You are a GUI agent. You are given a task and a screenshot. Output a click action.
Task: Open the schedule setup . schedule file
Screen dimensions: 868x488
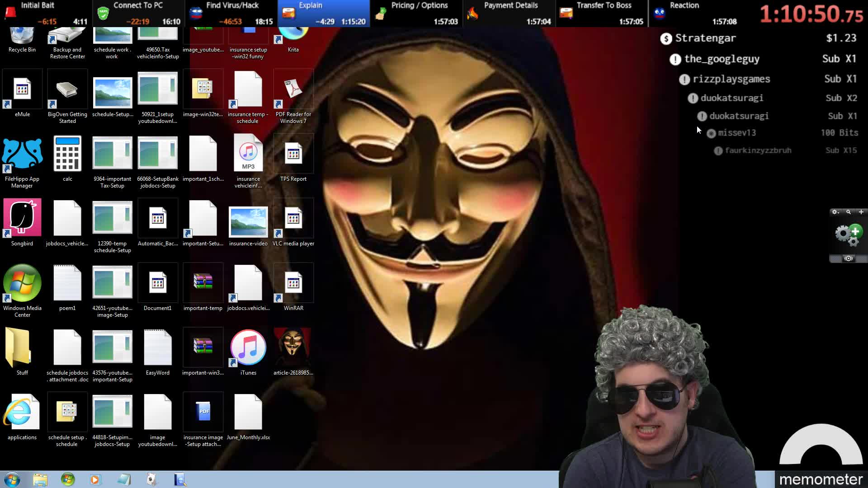[67, 412]
